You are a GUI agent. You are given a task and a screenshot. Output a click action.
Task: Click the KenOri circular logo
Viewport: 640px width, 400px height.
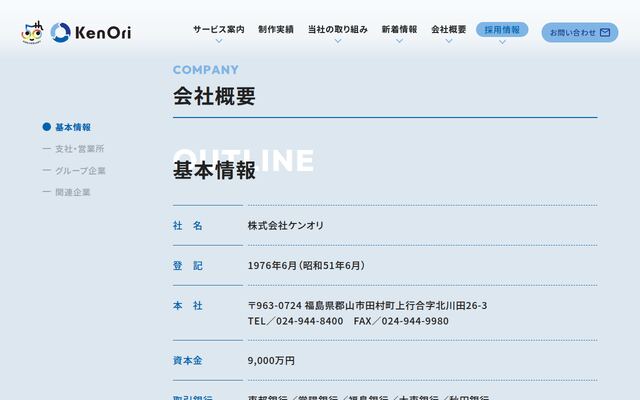point(60,33)
